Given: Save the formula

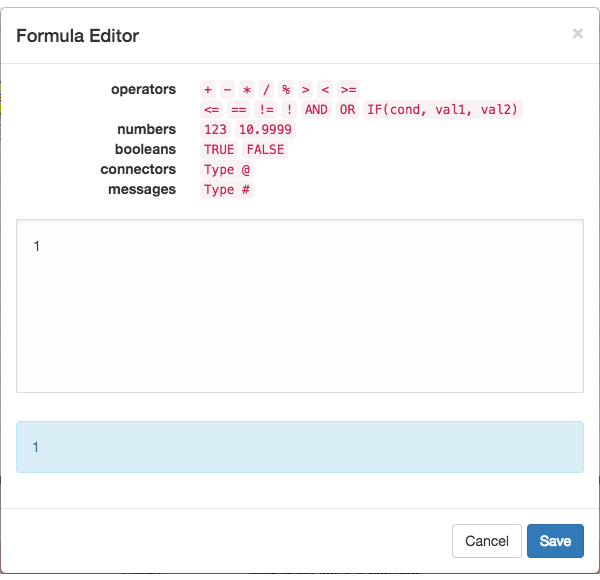Looking at the screenshot, I should click(555, 541).
